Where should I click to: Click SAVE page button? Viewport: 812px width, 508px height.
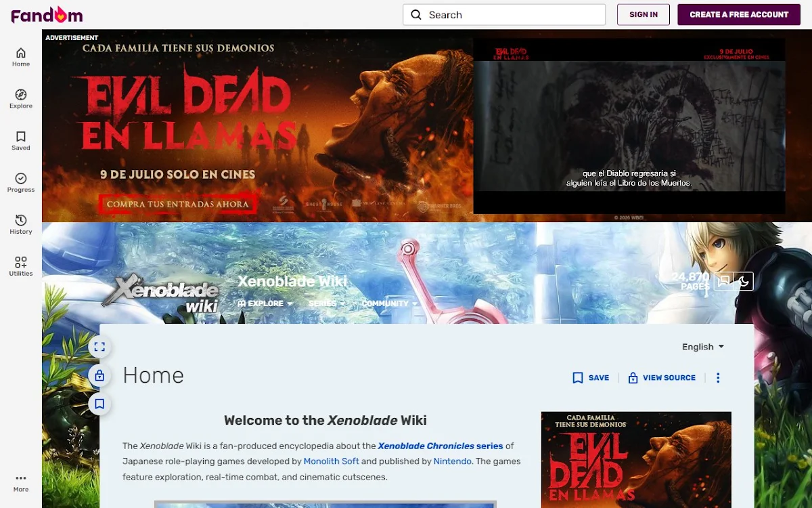(x=591, y=378)
